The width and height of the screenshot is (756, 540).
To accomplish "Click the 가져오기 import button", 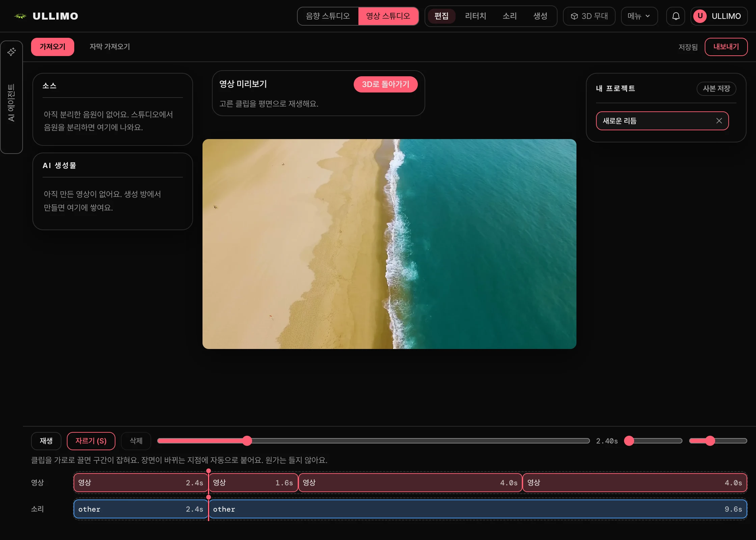I will (x=53, y=47).
